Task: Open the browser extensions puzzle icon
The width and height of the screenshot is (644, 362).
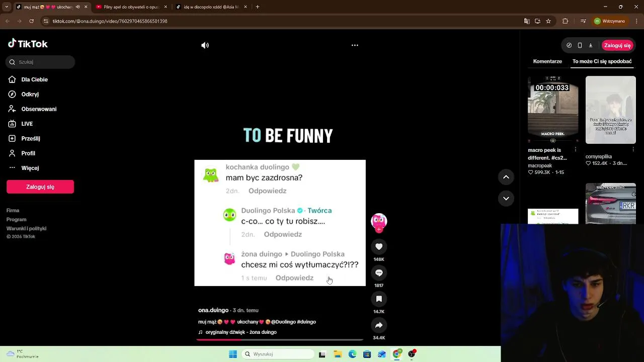Action: (x=565, y=21)
